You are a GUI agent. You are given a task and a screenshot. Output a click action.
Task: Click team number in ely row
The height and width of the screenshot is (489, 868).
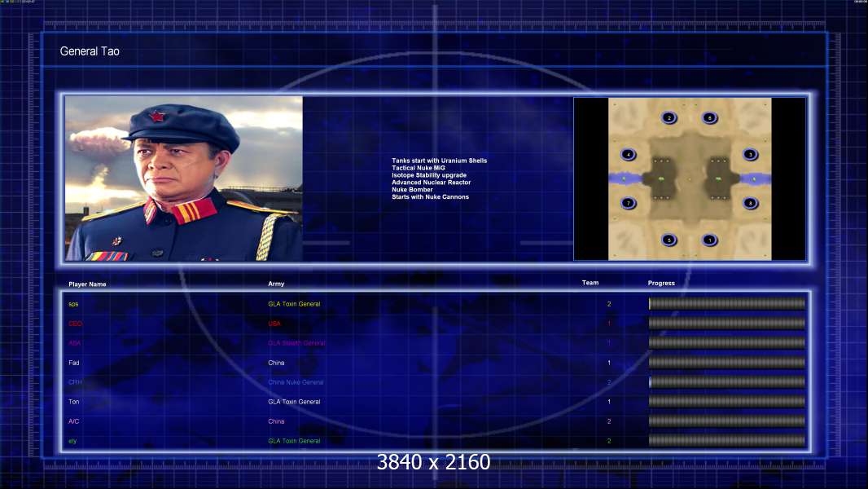point(609,441)
